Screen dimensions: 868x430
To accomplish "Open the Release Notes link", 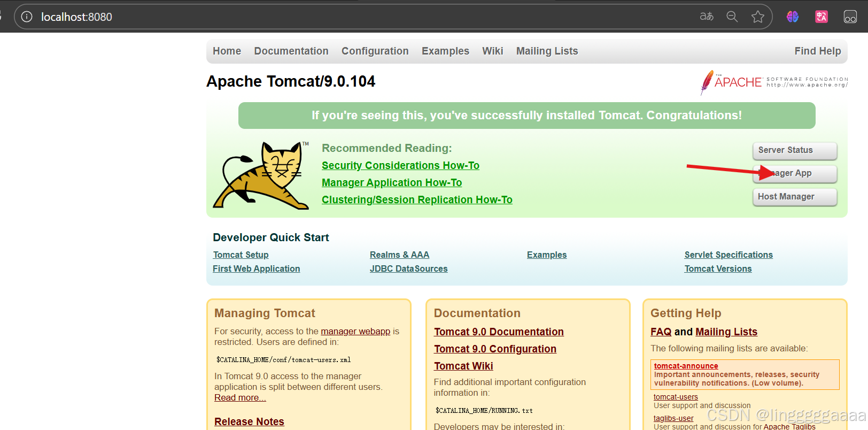I will click(249, 421).
